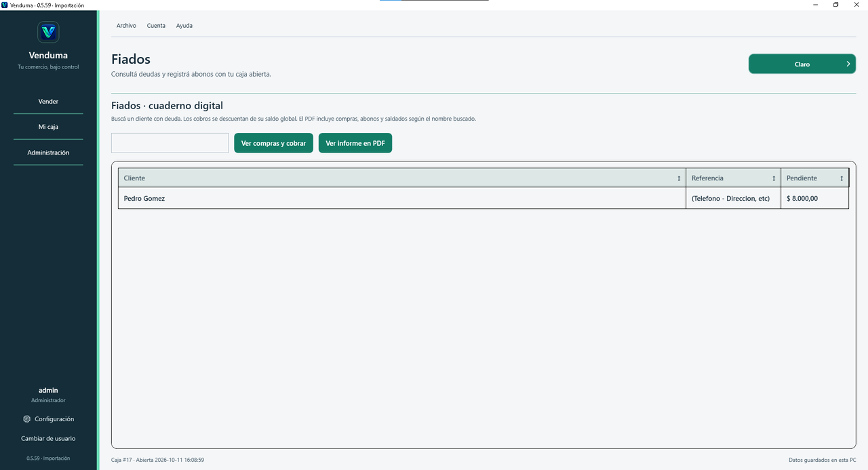Switch theme with the Claro button

802,64
